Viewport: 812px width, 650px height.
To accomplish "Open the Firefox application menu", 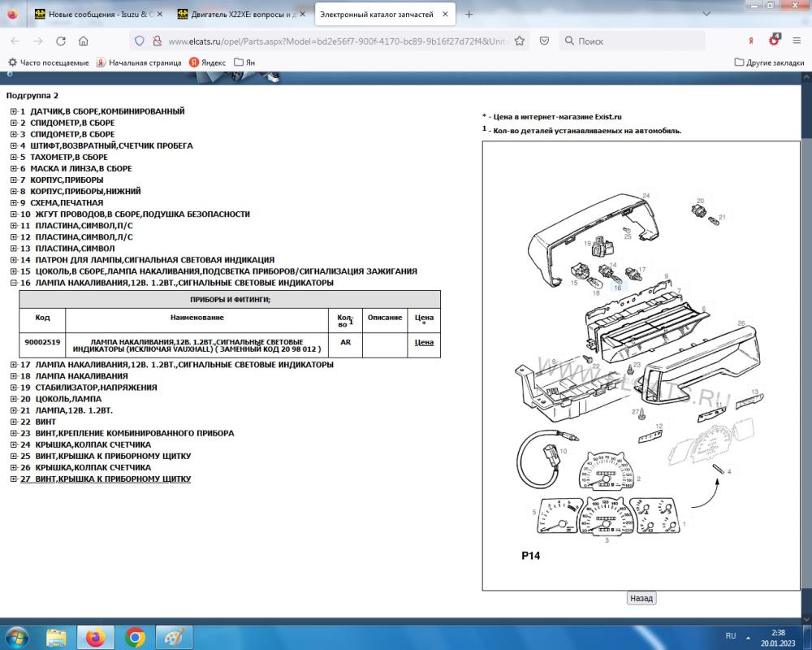I will pos(797,41).
